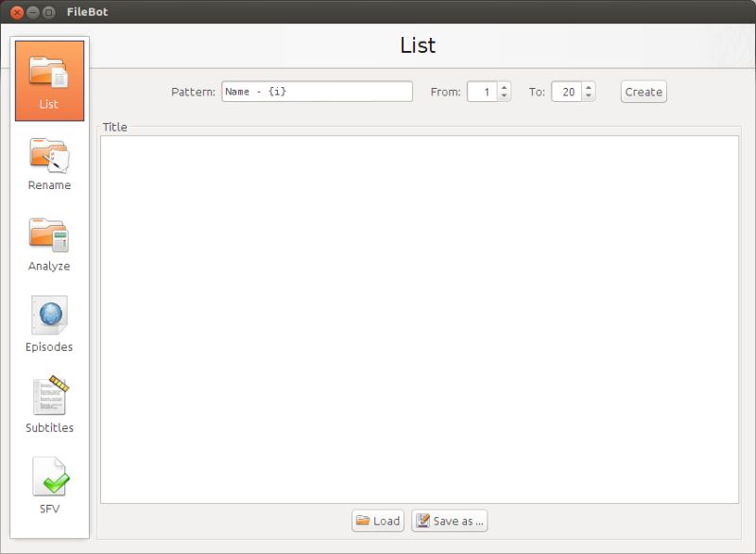Switch to the Analyze tool
The height and width of the screenshot is (554, 756).
click(x=50, y=241)
